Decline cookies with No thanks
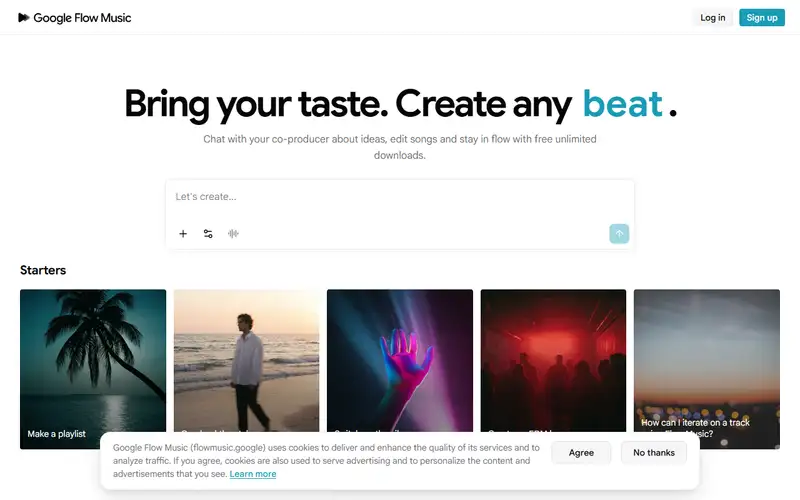Viewport: 800px width, 500px height. coord(654,453)
